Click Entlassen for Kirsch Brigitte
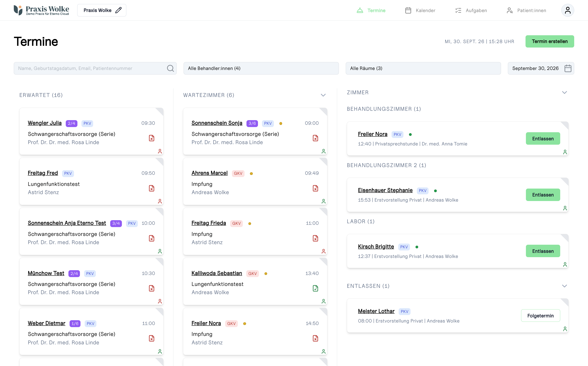588x366 pixels. [x=543, y=251]
